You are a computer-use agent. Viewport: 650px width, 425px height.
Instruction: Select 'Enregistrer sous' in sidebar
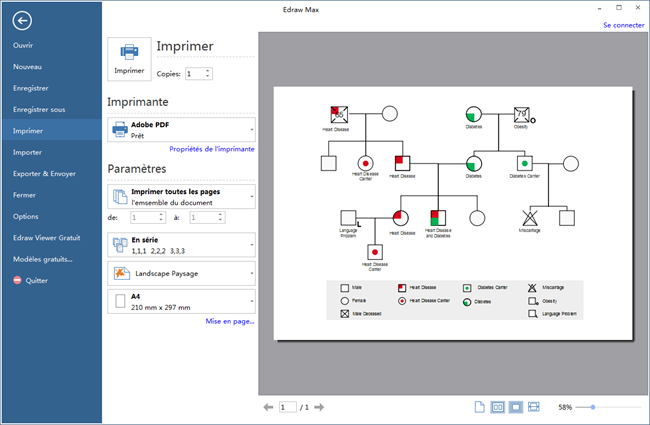point(38,108)
